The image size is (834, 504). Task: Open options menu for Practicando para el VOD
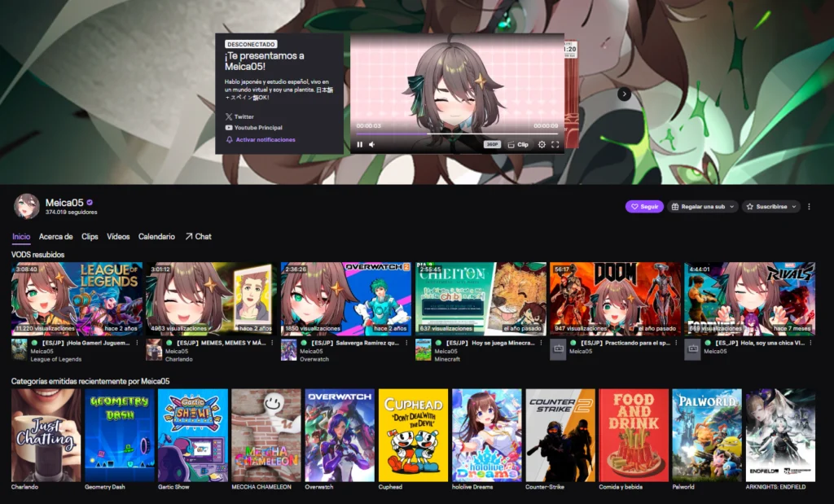point(676,344)
